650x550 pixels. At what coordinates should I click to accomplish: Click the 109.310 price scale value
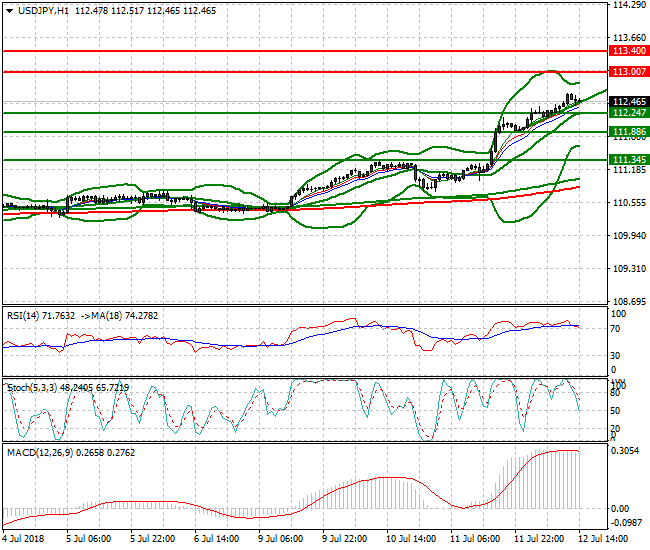(629, 269)
